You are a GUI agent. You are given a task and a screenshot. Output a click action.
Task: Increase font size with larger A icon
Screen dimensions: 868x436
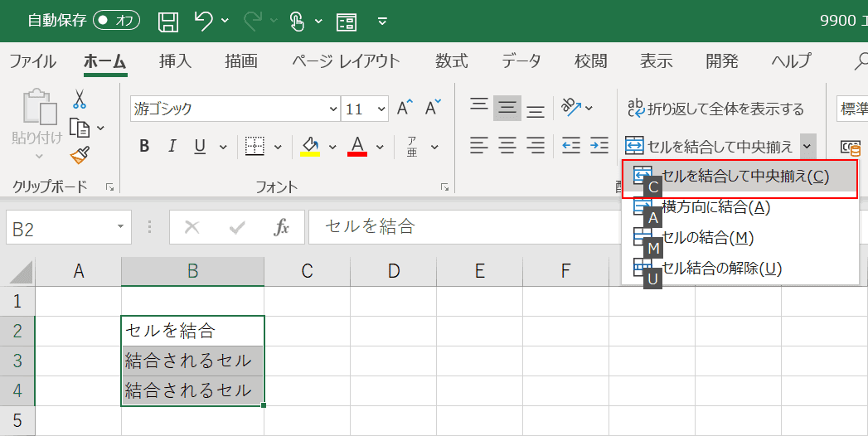click(405, 108)
